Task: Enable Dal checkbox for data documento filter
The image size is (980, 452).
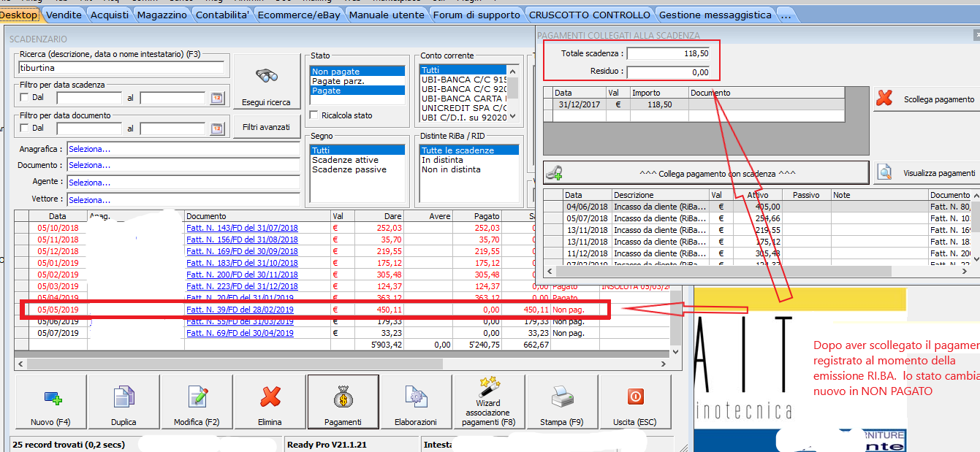Action: (x=24, y=128)
